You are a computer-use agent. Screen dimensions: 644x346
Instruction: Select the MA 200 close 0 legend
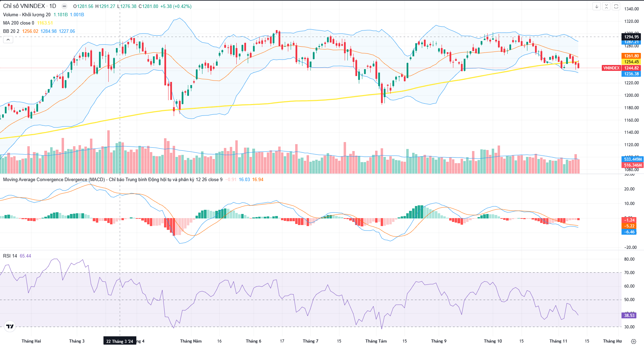19,23
